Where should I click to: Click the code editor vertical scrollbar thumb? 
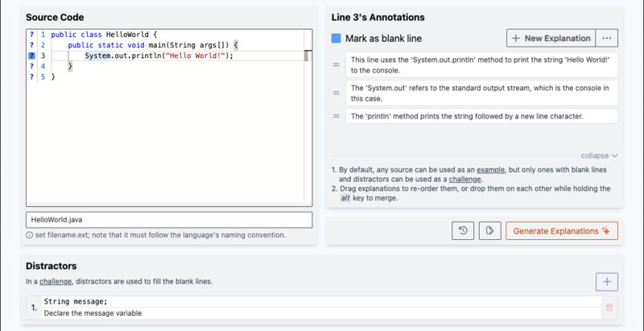(306, 56)
